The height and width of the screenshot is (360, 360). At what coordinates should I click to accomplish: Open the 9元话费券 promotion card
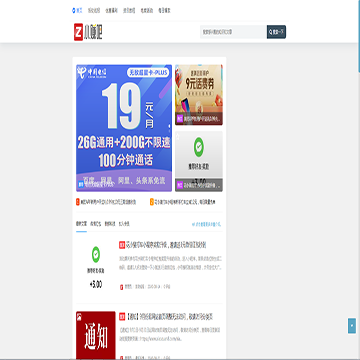199,95
